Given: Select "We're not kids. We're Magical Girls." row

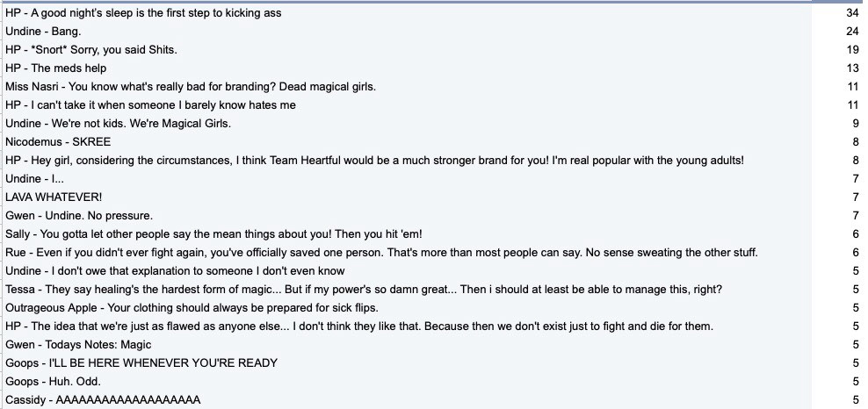Looking at the screenshot, I should [x=118, y=124].
